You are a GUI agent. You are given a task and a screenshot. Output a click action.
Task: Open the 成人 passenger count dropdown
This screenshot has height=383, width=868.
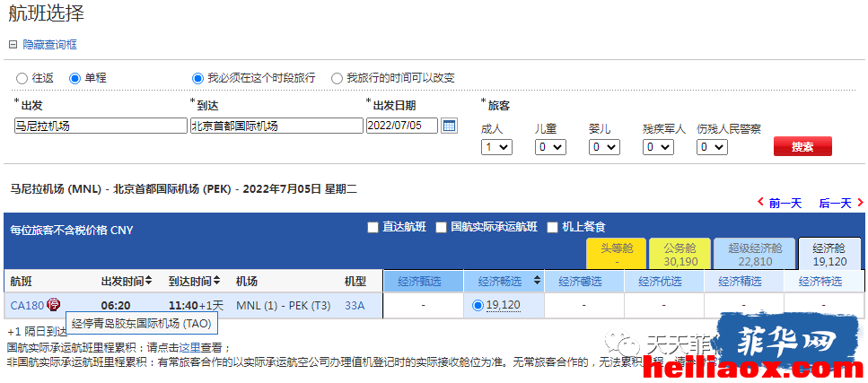(496, 147)
